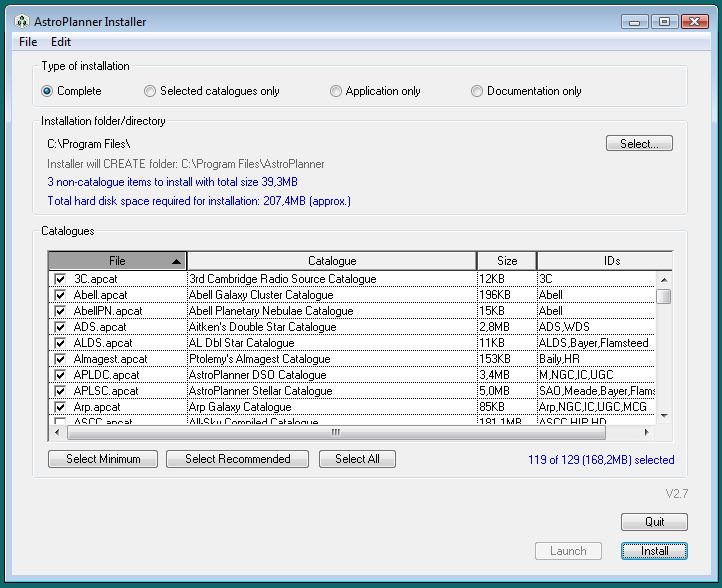Click the C:\Program Files\ path text
This screenshot has width=722, height=588.
click(89, 144)
